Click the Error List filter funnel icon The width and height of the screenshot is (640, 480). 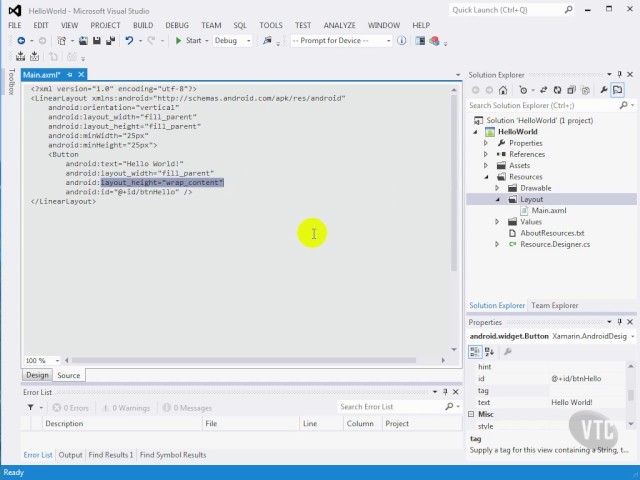pyautogui.click(x=31, y=407)
